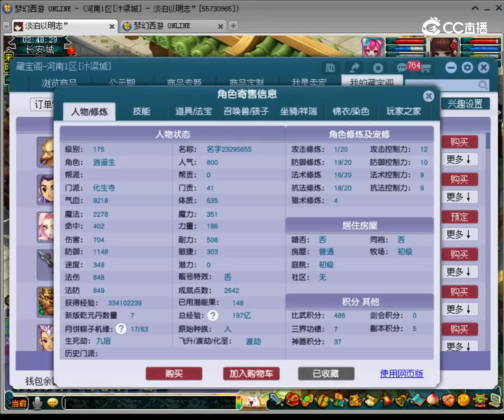
Task: Open the messages bubble with 764 badge
Action: pyautogui.click(x=402, y=68)
